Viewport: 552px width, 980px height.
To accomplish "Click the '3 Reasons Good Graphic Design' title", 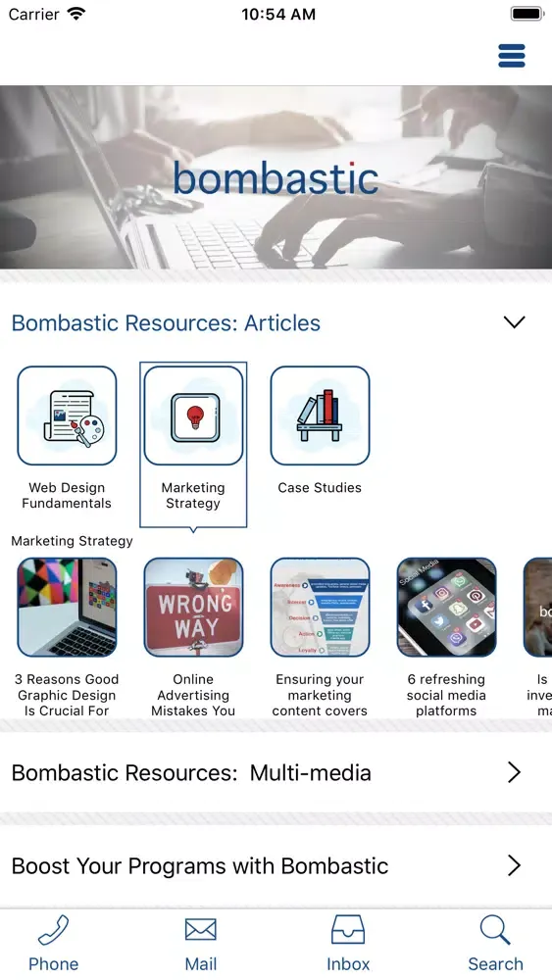I will coord(67,695).
